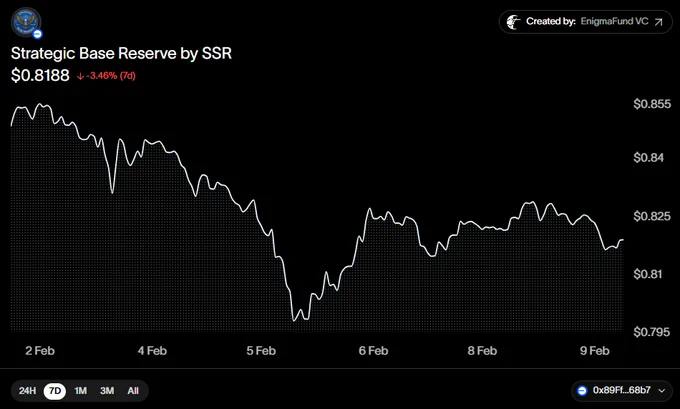The width and height of the screenshot is (680, 409).
Task: Switch chart to 1M range
Action: click(81, 391)
